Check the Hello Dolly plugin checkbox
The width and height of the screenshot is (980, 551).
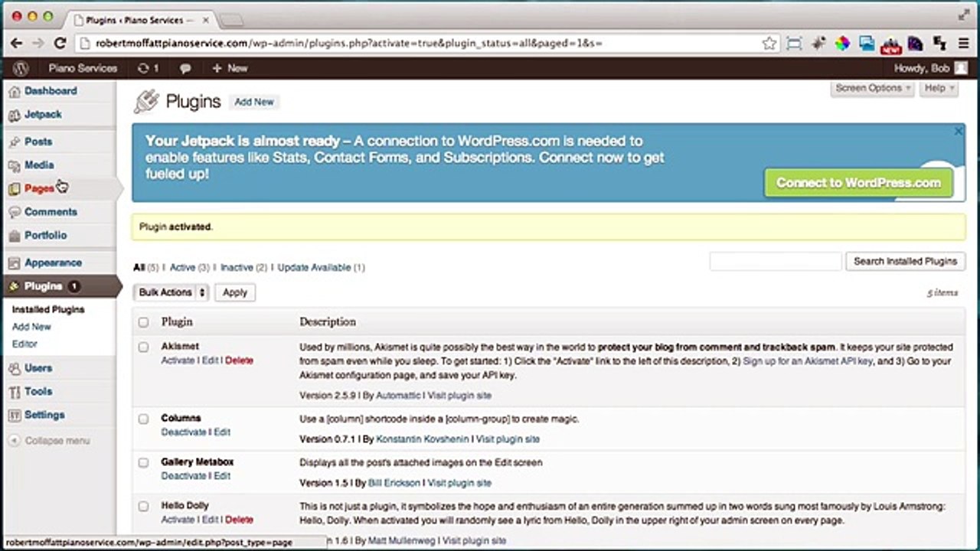click(143, 506)
